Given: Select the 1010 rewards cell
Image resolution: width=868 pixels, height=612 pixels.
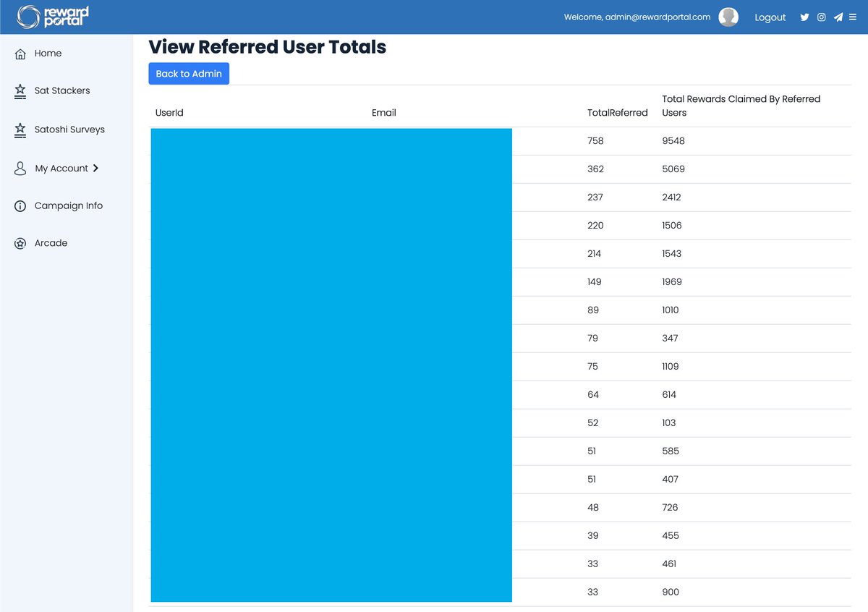Looking at the screenshot, I should click(x=671, y=310).
